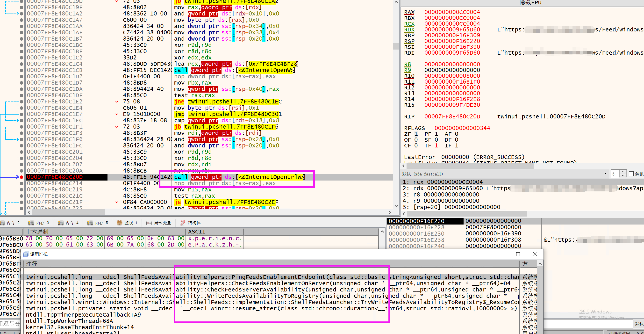Click the RAX register label
644x334 pixels.
point(409,12)
